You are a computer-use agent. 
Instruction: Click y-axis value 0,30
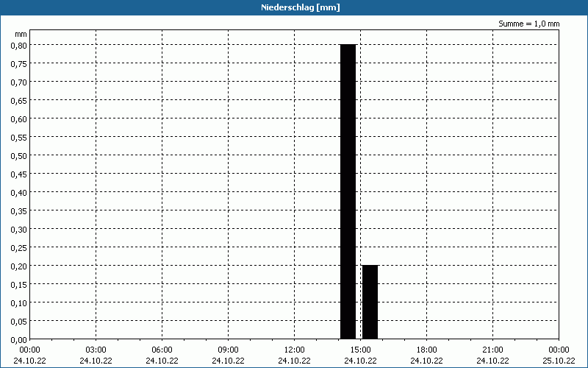(x=19, y=230)
